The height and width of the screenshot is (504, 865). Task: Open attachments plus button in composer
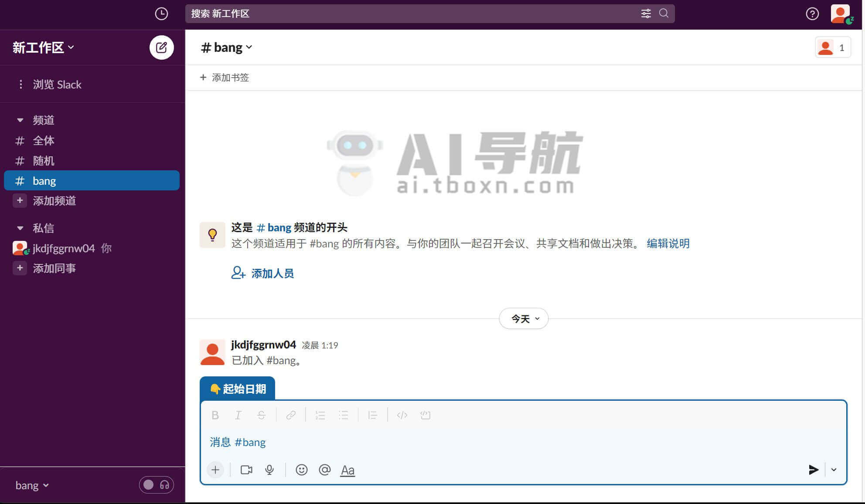(x=215, y=470)
